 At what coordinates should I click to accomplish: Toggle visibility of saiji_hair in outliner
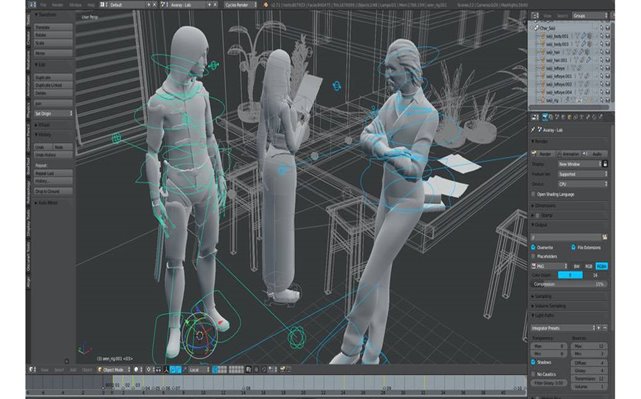click(601, 52)
